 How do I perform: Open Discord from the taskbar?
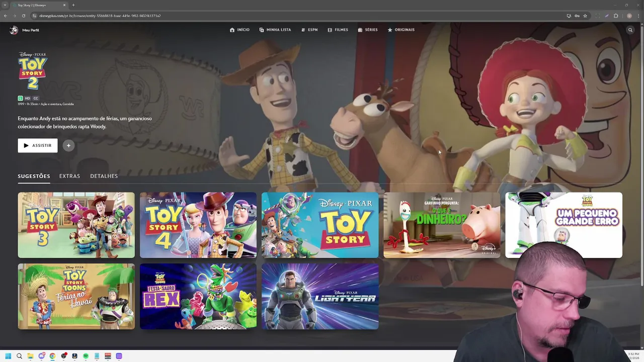coord(41,356)
